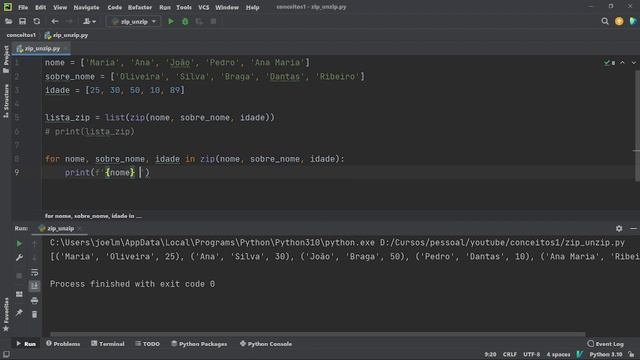This screenshot has width=640, height=360.
Task: Open the View menu
Action: point(60,7)
